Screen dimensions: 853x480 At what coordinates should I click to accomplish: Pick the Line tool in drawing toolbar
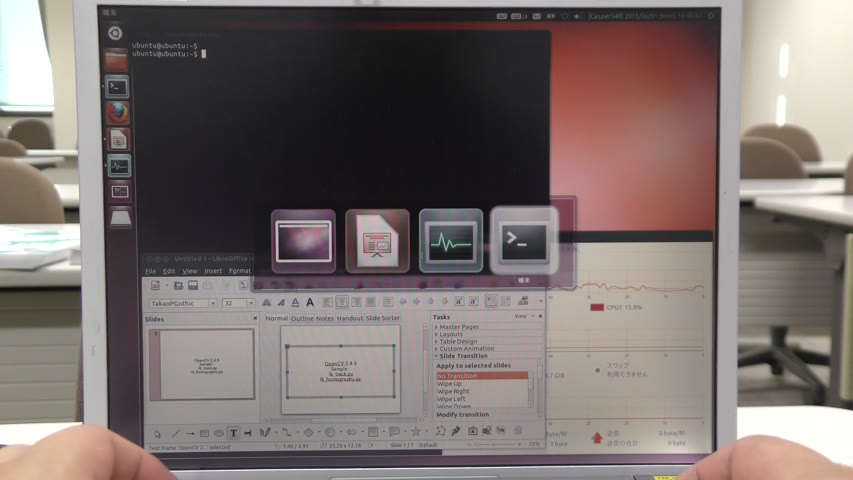(x=175, y=434)
